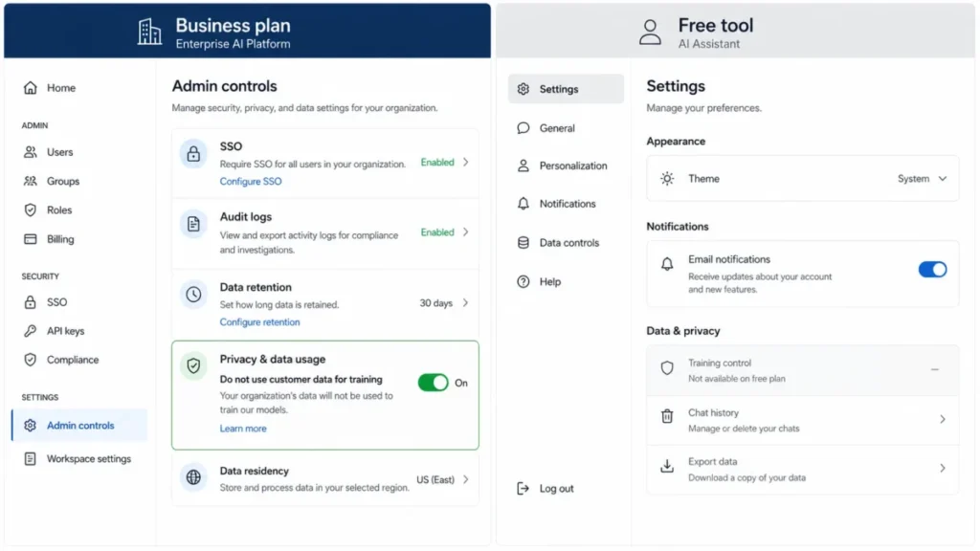The image size is (980, 551).
Task: Expand the Audit logs chevron
Action: 466,231
